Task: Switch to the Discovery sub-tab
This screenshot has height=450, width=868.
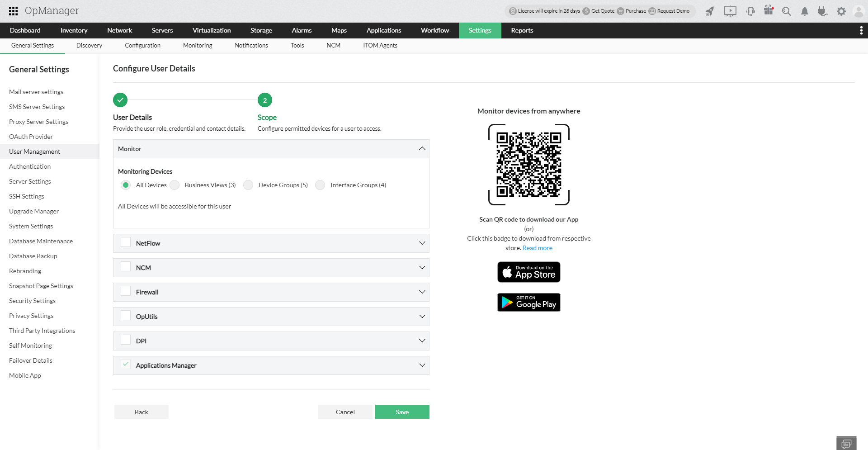Action: (x=89, y=45)
